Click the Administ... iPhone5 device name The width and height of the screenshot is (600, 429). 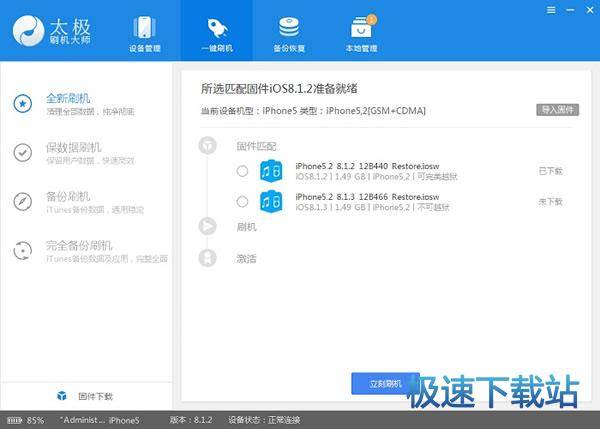[x=100, y=420]
